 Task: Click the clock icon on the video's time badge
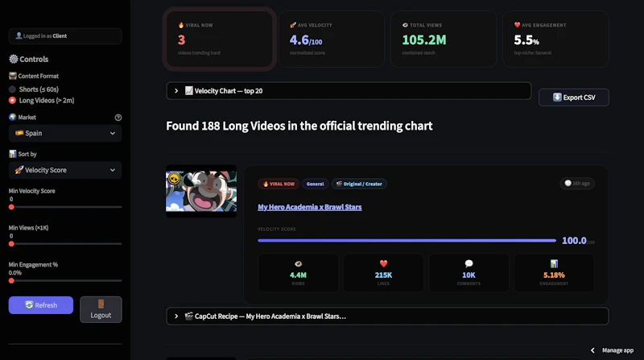click(x=568, y=184)
